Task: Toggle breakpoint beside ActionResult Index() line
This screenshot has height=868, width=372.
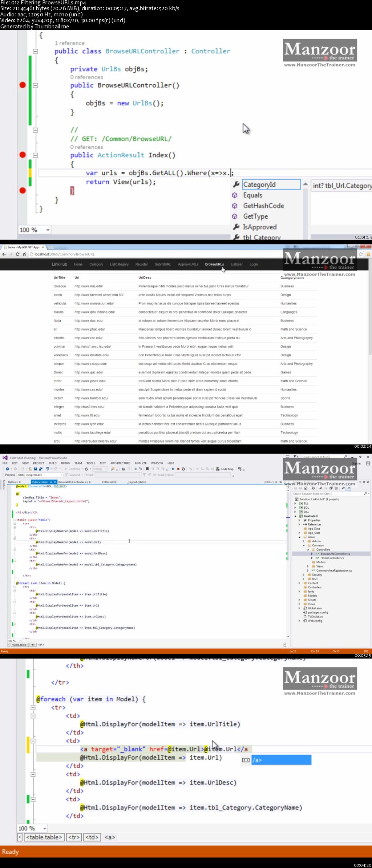Action: (x=23, y=155)
